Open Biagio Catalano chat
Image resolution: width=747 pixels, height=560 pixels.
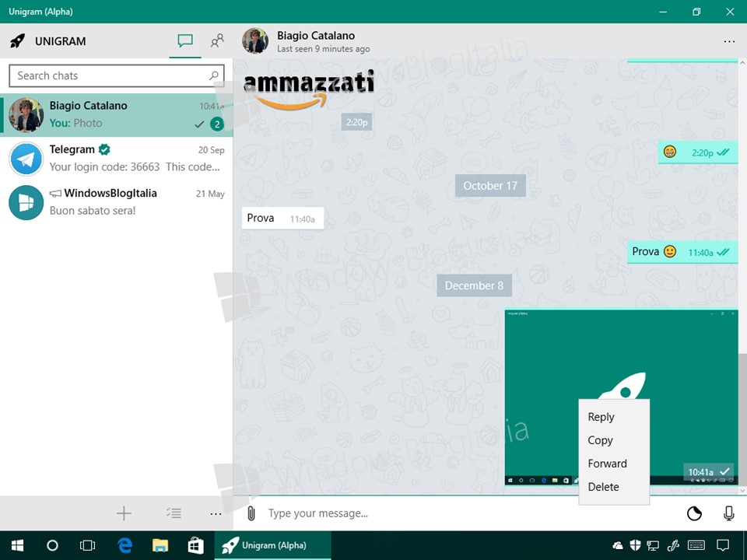tap(116, 115)
